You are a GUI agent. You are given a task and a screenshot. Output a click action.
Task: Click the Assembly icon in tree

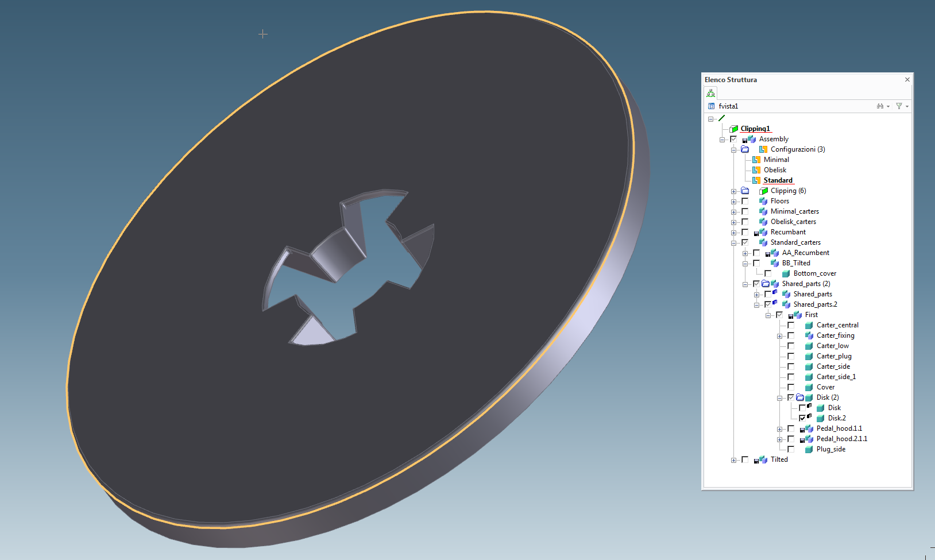pos(752,139)
